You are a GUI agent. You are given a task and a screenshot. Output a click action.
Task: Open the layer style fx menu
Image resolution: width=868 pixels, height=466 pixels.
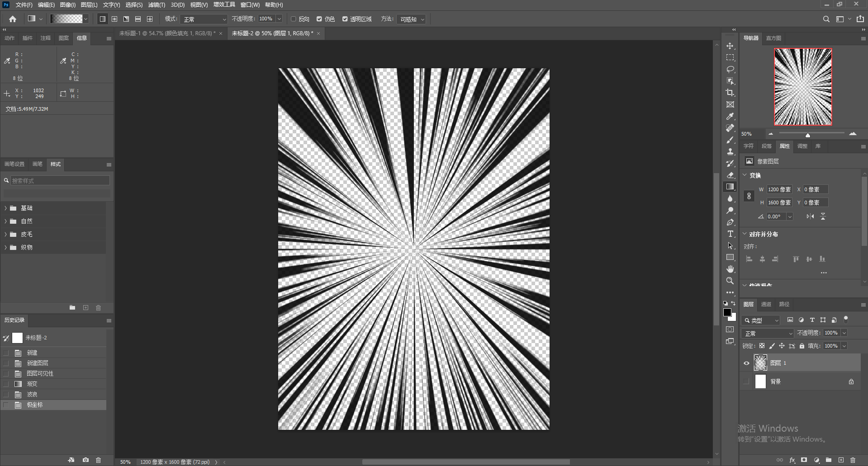(x=792, y=460)
